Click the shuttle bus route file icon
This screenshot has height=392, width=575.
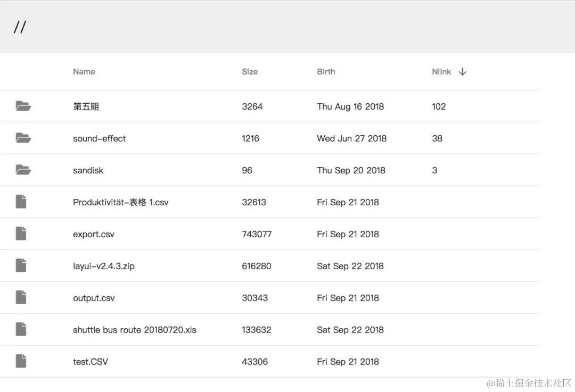point(21,329)
